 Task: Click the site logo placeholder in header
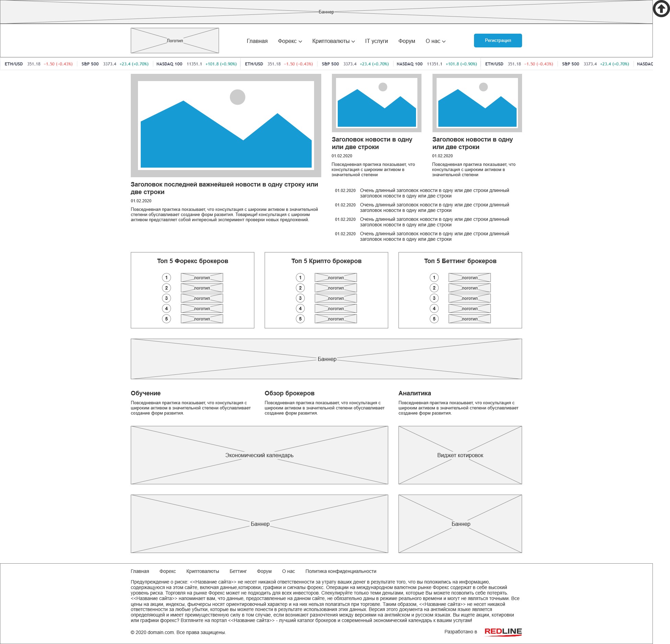click(175, 41)
